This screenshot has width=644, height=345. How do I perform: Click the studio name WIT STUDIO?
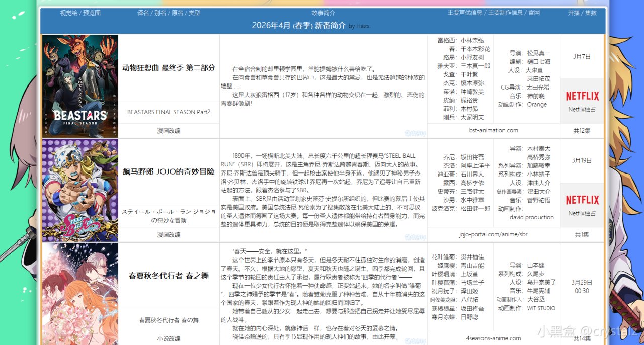point(541,308)
